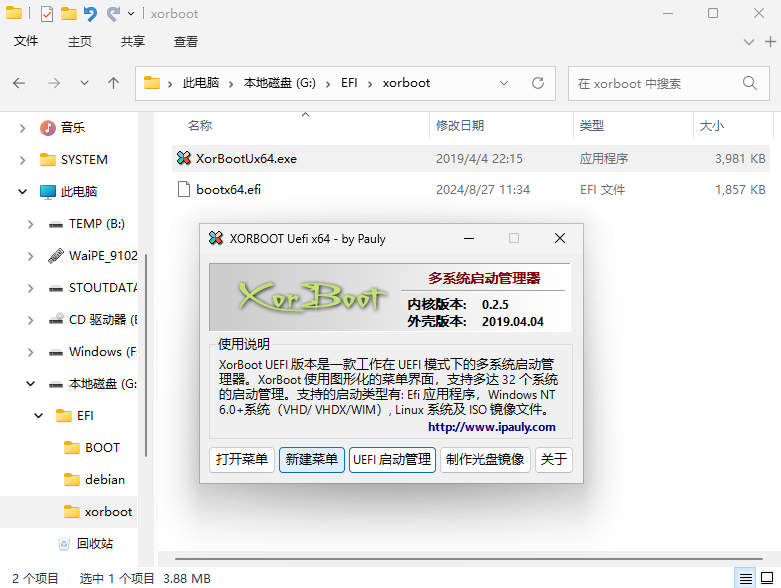781x588 pixels.
Task: Click the undo icon in title bar
Action: point(90,13)
